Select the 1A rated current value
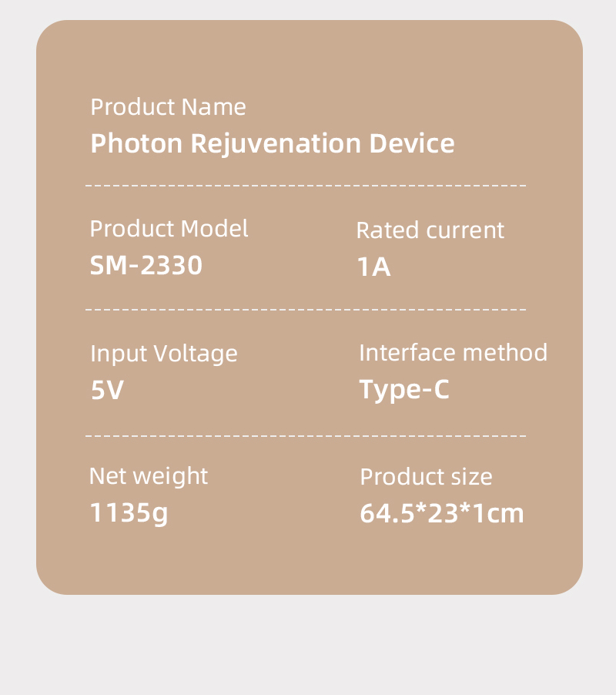Screen dimensions: 616x695 coord(373,267)
